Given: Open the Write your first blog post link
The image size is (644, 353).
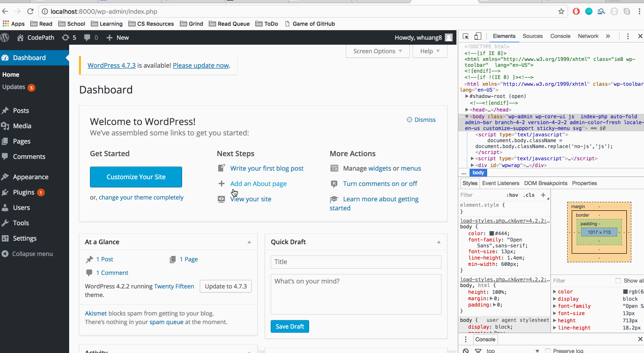Looking at the screenshot, I should point(267,168).
